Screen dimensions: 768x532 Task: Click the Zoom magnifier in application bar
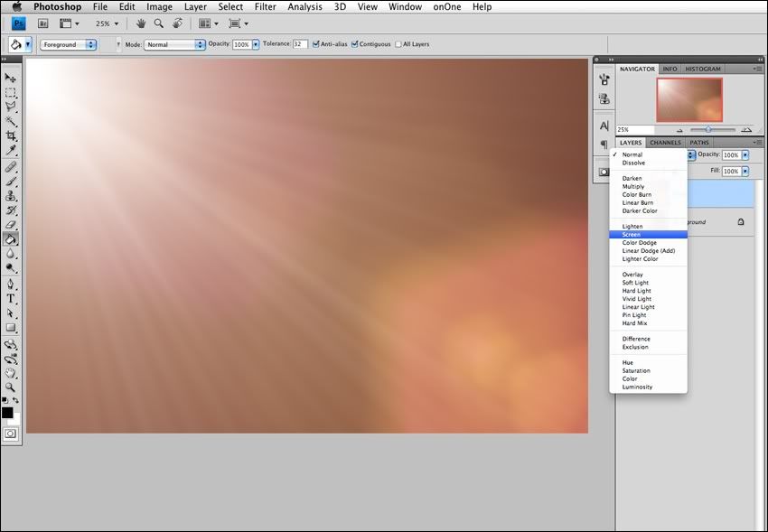[159, 23]
